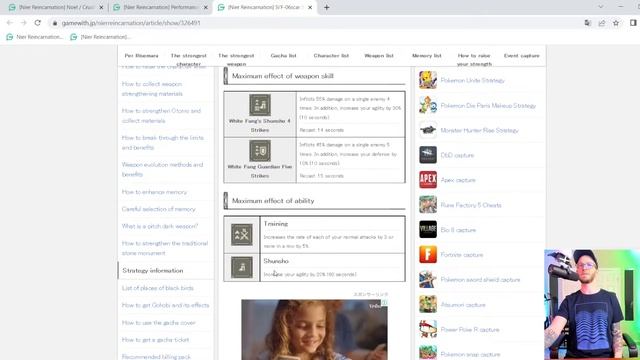This screenshot has width=640, height=360.
Task: Open the Gacha list menu item
Action: click(x=283, y=56)
